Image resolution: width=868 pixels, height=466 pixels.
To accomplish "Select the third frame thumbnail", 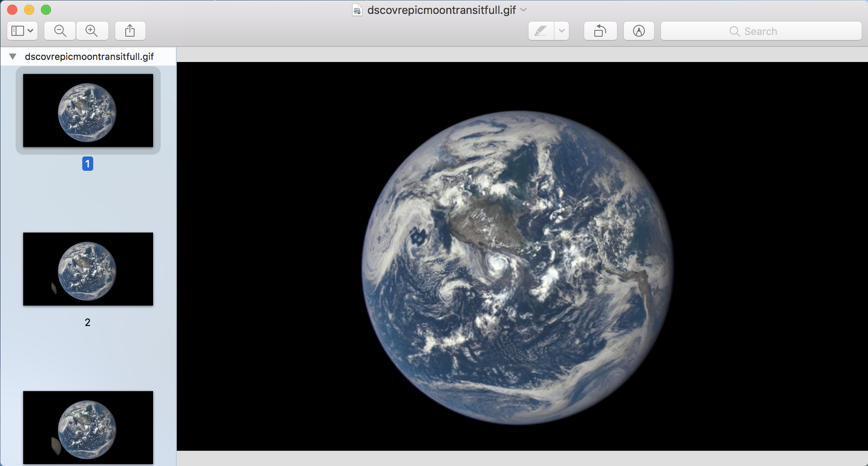I will point(88,427).
